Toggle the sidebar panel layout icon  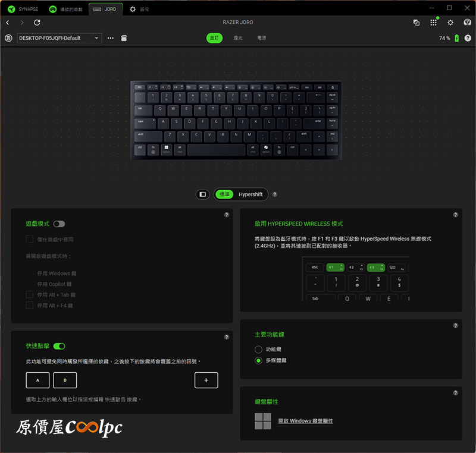click(x=202, y=194)
